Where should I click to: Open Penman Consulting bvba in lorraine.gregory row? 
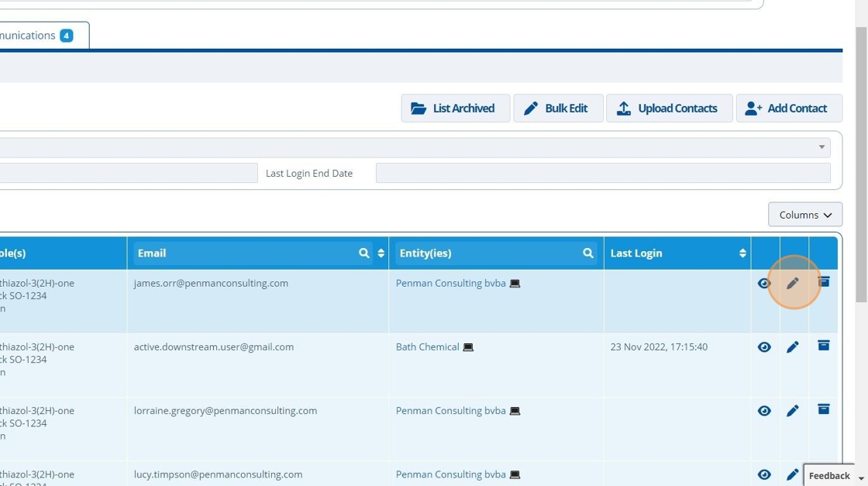point(450,411)
